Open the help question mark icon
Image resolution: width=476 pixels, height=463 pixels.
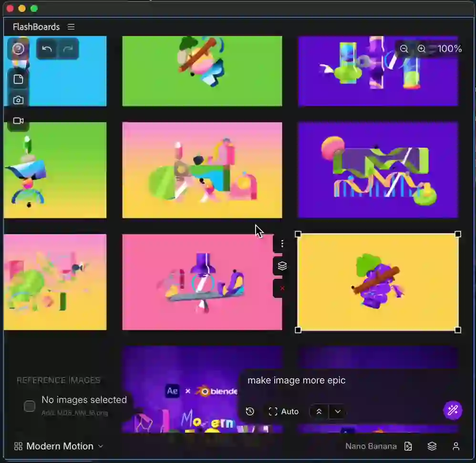(x=18, y=49)
